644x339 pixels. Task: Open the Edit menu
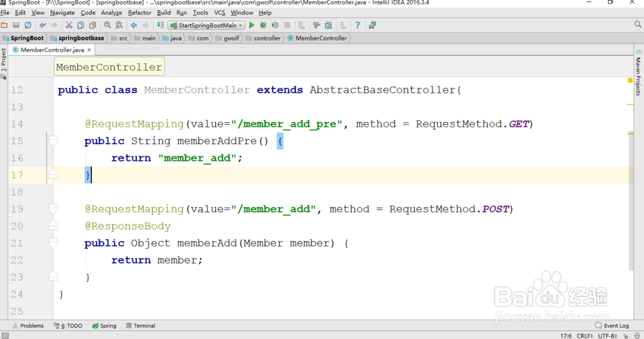pos(20,13)
